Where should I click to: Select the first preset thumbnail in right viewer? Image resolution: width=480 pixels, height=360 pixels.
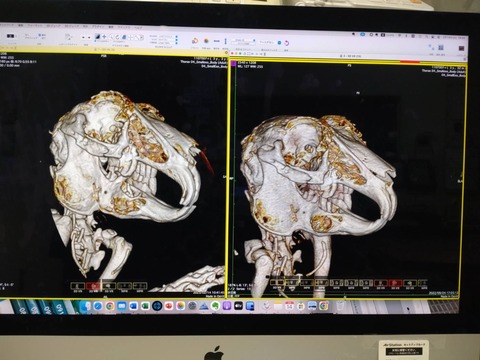[277, 283]
